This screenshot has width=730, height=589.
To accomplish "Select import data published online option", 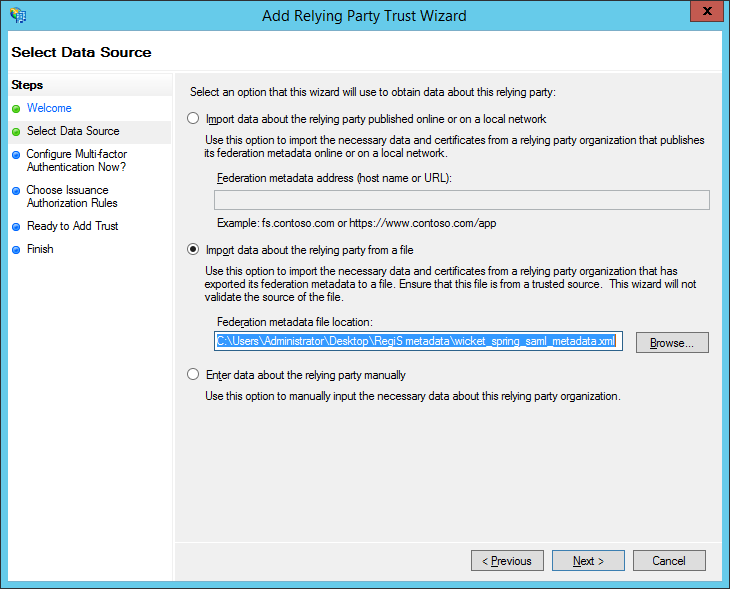I will pos(194,119).
